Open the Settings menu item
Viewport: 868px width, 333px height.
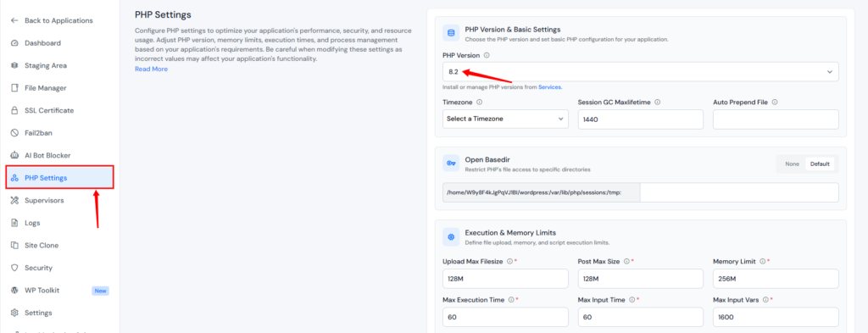click(x=38, y=313)
